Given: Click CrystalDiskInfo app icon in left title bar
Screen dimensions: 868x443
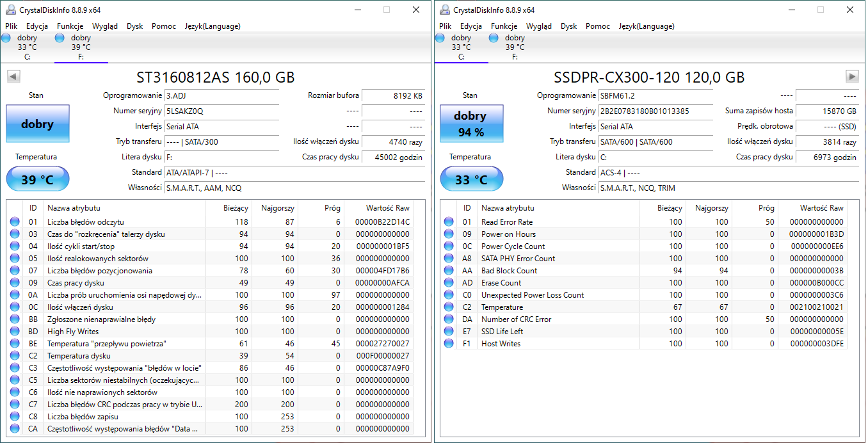Looking at the screenshot, I should pyautogui.click(x=11, y=10).
